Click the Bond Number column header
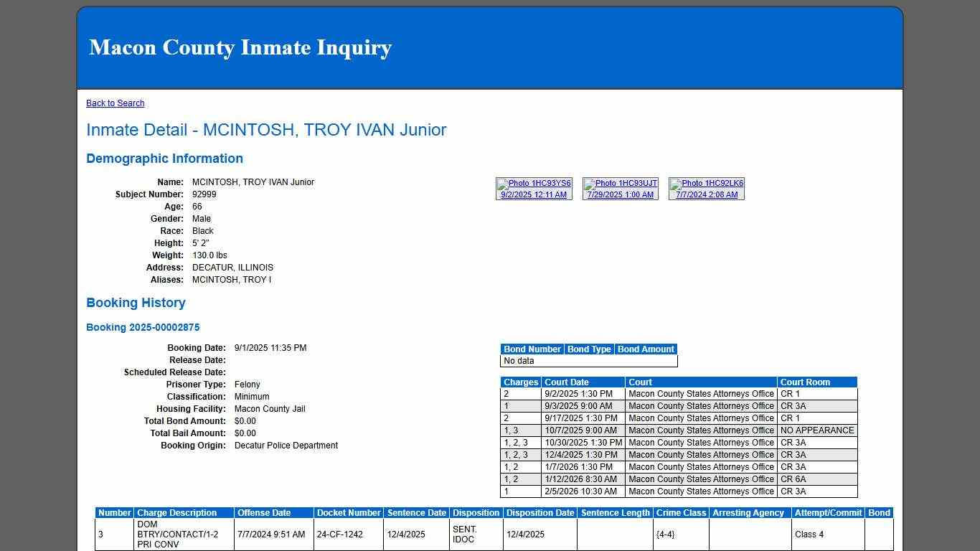980x551 pixels. (532, 349)
